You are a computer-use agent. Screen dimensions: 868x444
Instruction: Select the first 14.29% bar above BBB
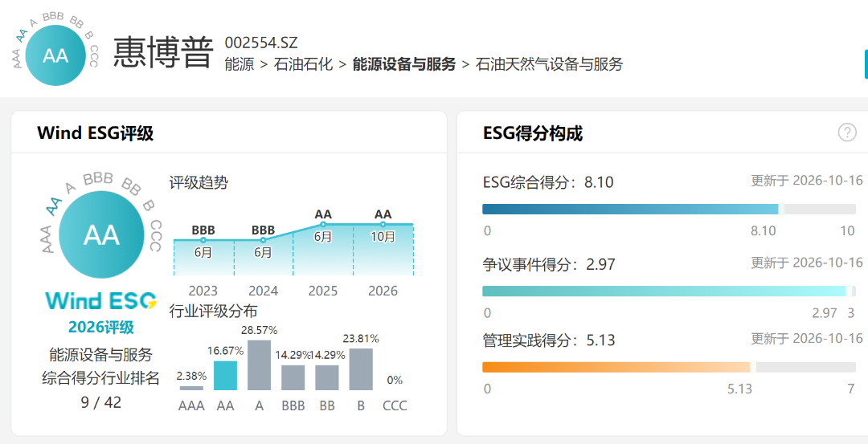(x=293, y=377)
